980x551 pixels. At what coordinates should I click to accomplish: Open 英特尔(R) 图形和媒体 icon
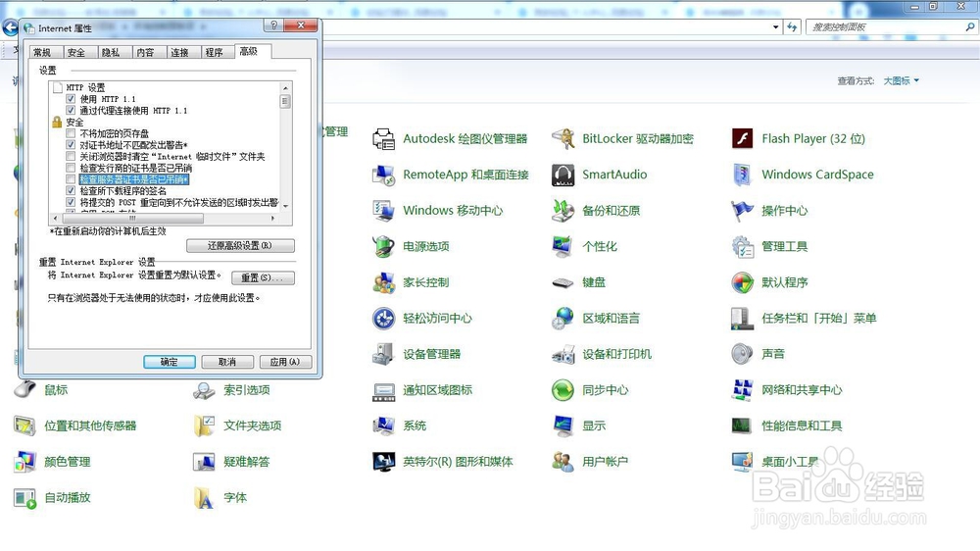pyautogui.click(x=383, y=462)
